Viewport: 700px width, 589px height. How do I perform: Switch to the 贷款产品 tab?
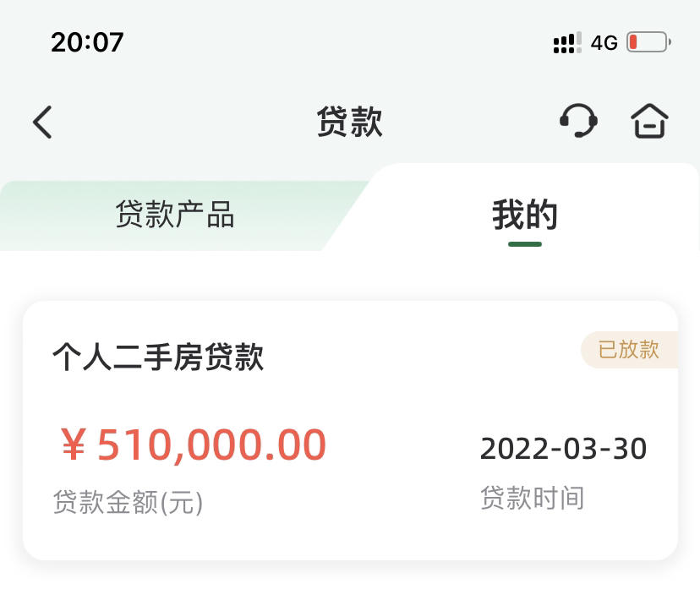click(x=174, y=215)
